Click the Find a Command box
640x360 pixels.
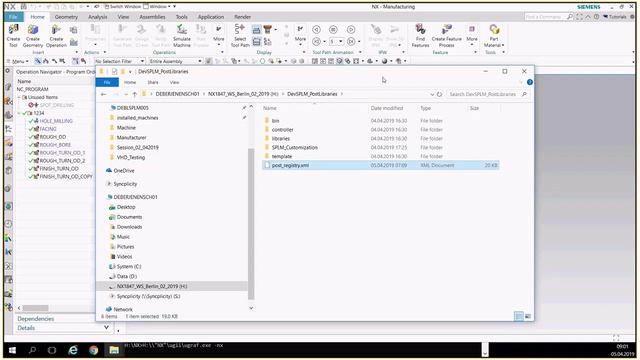pyautogui.click(x=549, y=17)
